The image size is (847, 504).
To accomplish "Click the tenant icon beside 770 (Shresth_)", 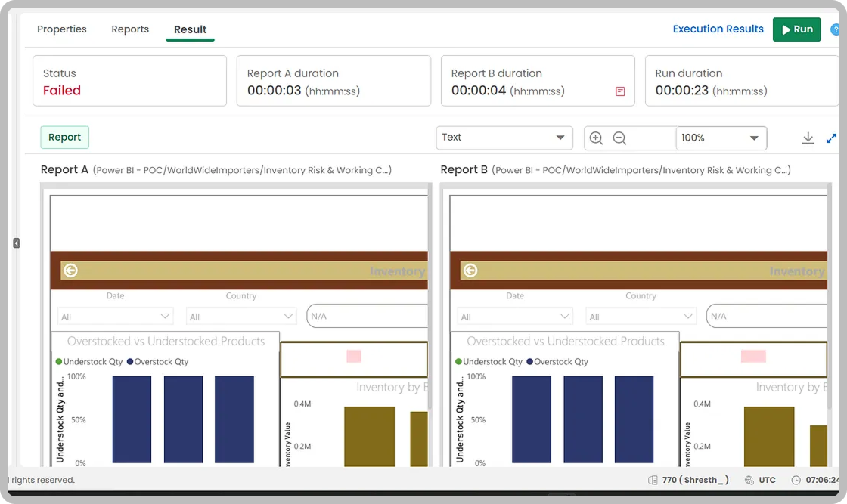I will click(653, 480).
